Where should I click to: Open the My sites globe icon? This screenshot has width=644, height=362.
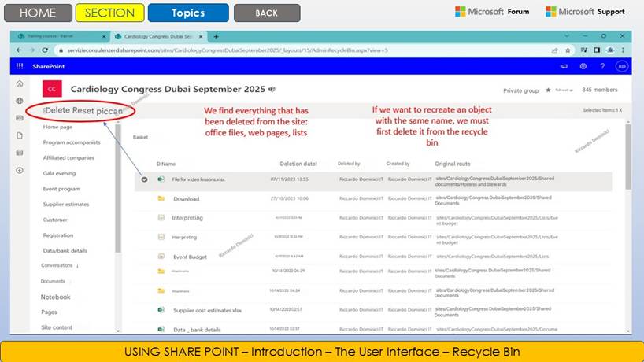[x=20, y=101]
